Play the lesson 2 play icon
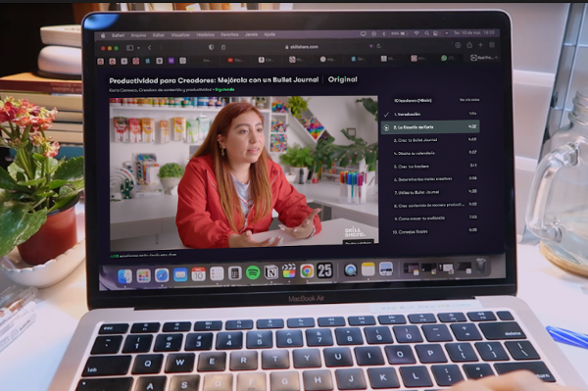The image size is (588, 391). tap(386, 127)
